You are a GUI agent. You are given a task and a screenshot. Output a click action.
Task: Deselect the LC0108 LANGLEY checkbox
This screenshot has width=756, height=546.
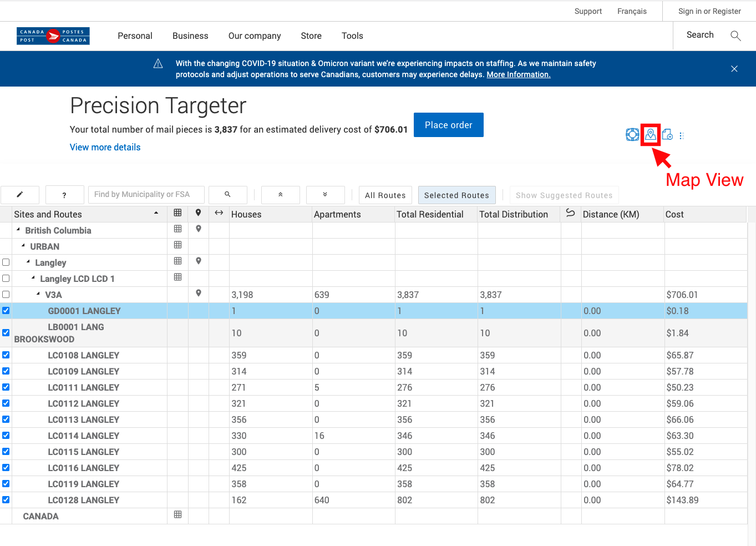tap(6, 355)
